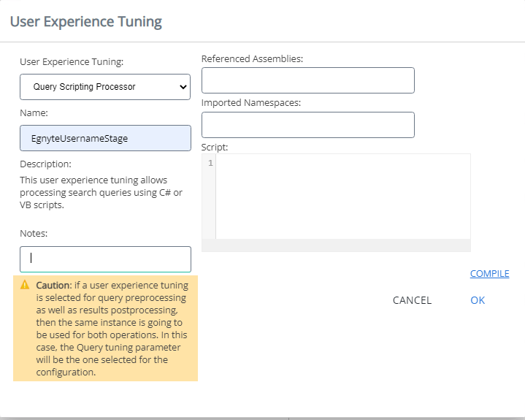
Task: Click line number 1 in script gutter
Action: [210, 163]
